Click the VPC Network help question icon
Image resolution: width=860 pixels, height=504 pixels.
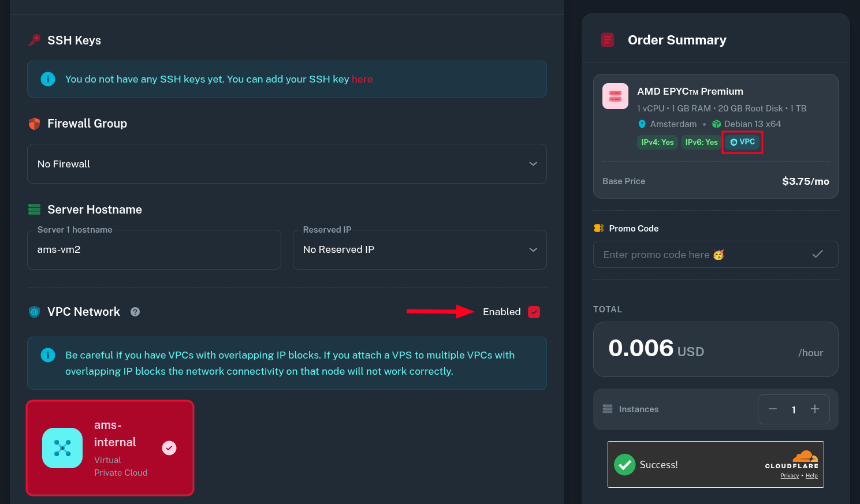[135, 312]
